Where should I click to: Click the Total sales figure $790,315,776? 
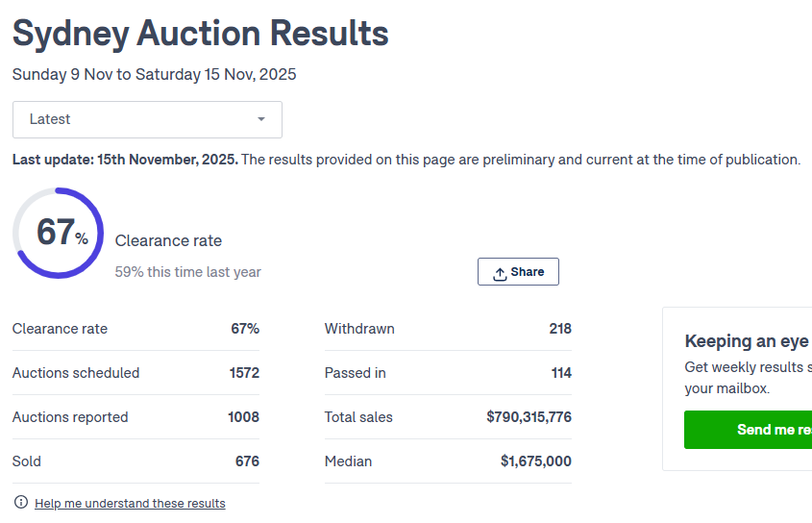(x=529, y=417)
